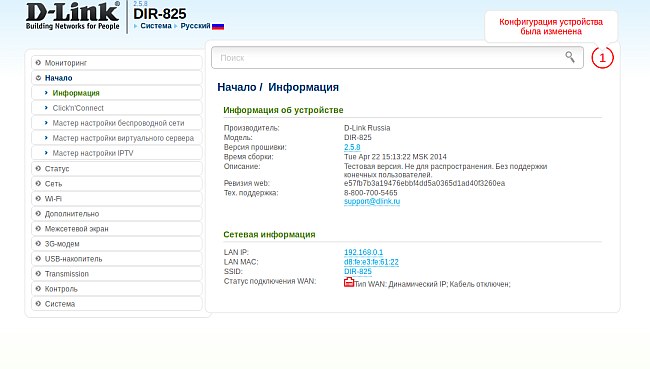
Task: Open the Click'n'Connect wizard item
Action: (x=116, y=108)
